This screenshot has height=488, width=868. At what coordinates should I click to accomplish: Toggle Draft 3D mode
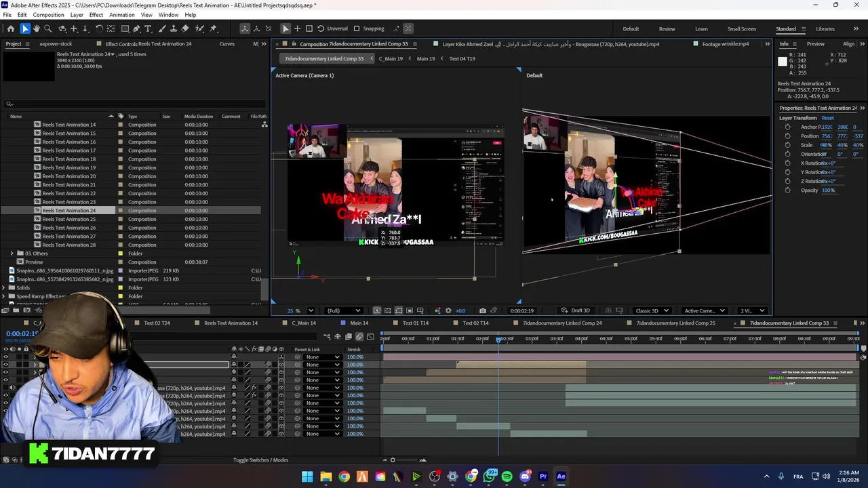coord(576,310)
